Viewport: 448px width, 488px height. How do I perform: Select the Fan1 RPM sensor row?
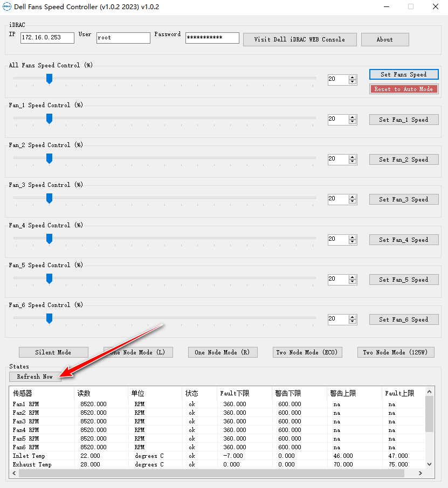point(217,404)
